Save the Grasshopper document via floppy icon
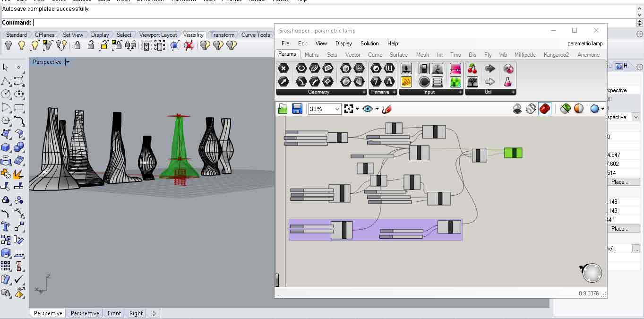The width and height of the screenshot is (644, 319). coord(297,109)
